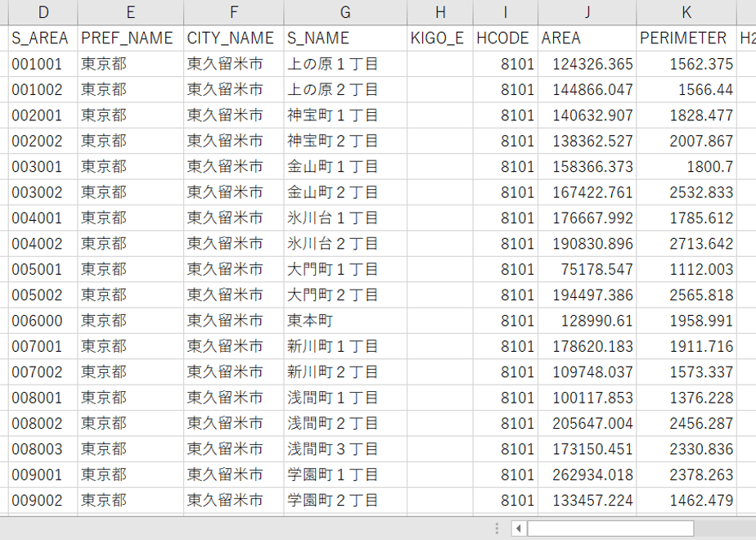Click AREA value 75178.547

[587, 269]
